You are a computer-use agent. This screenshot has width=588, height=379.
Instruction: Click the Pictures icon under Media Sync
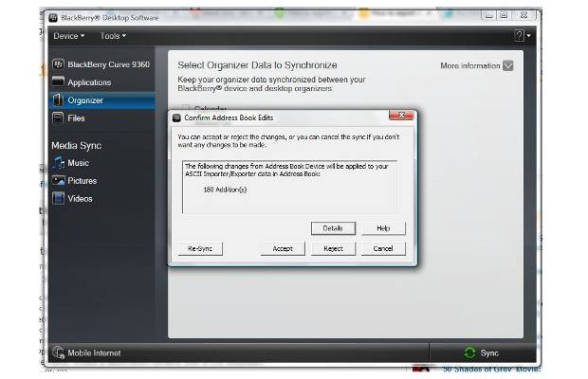point(59,180)
